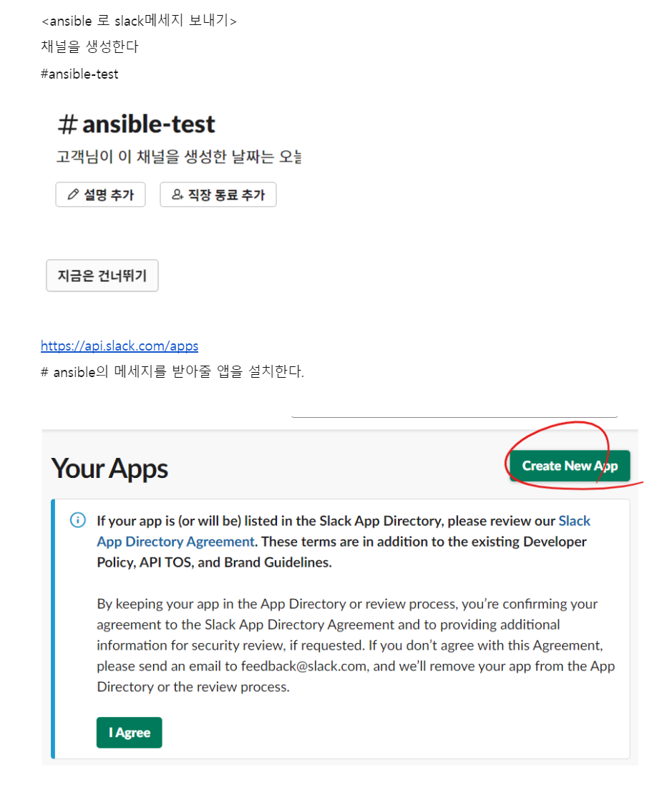Click the plain #ansible-test text line
The width and height of the screenshot is (672, 787).
pyautogui.click(x=79, y=74)
